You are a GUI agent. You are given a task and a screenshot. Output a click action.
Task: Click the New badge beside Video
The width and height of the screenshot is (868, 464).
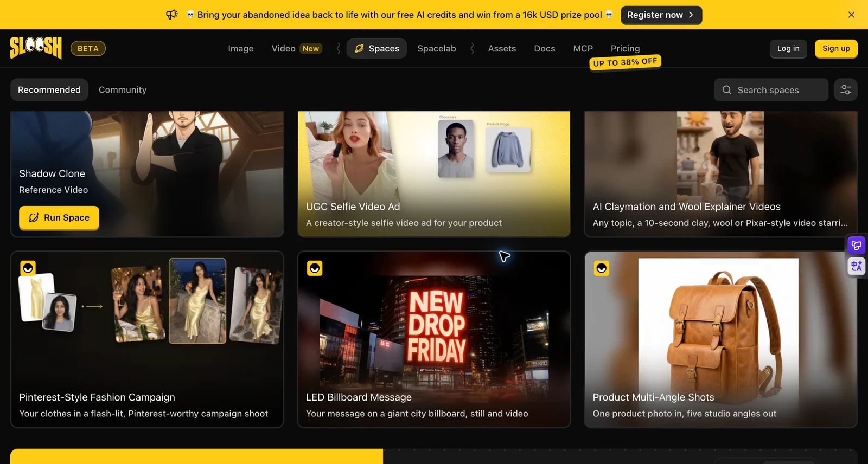pyautogui.click(x=311, y=49)
